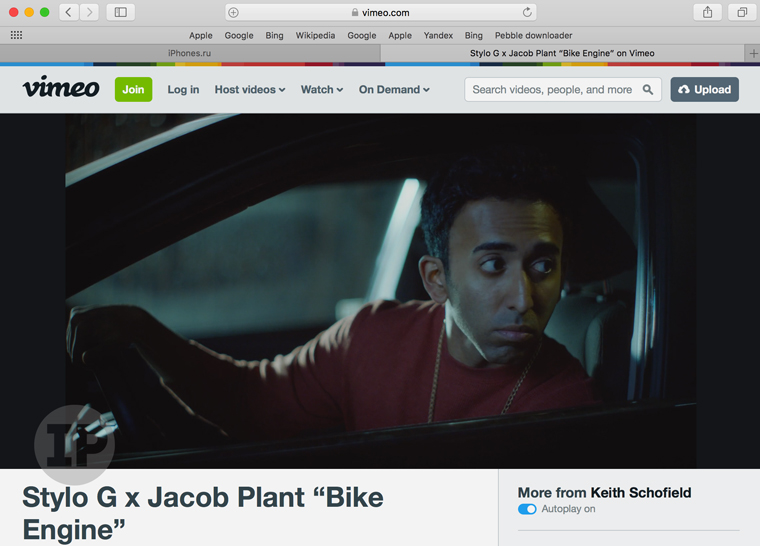Click the 'Autoplay on' label

tap(569, 509)
